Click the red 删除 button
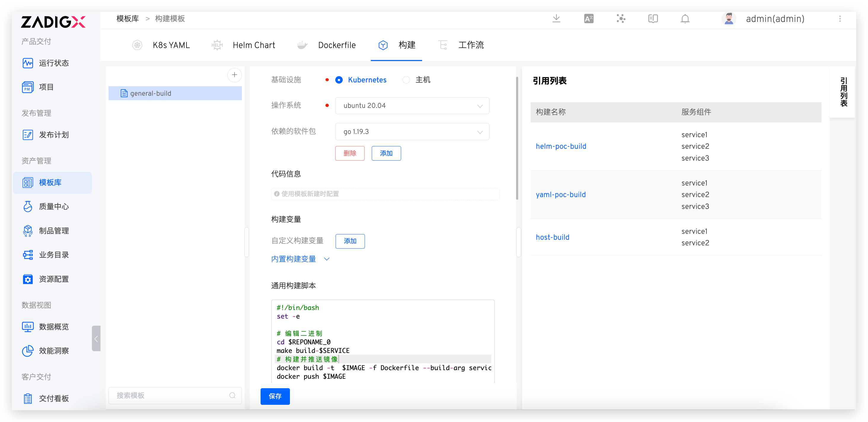This screenshot has height=422, width=868. click(350, 153)
